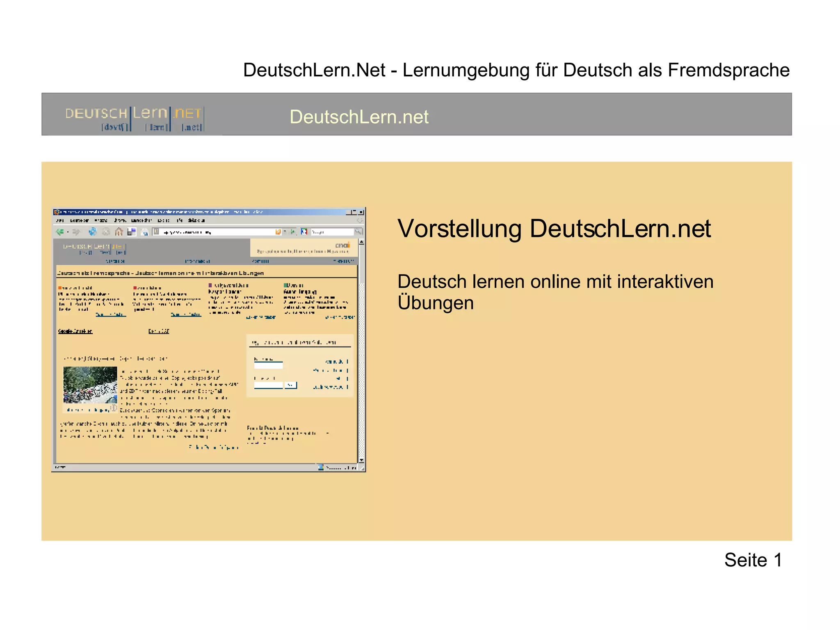Click the green Back arrow in browser toolbar
840x630 pixels.
60,232
